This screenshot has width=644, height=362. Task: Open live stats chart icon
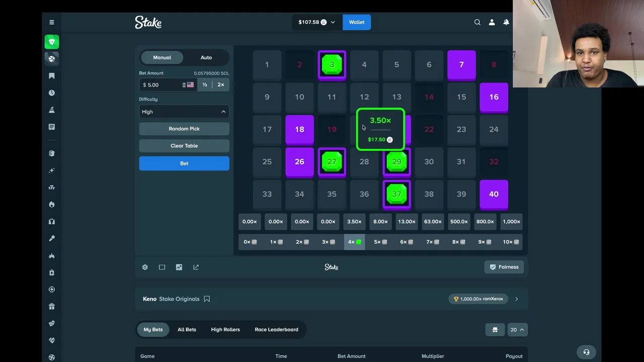pyautogui.click(x=179, y=267)
